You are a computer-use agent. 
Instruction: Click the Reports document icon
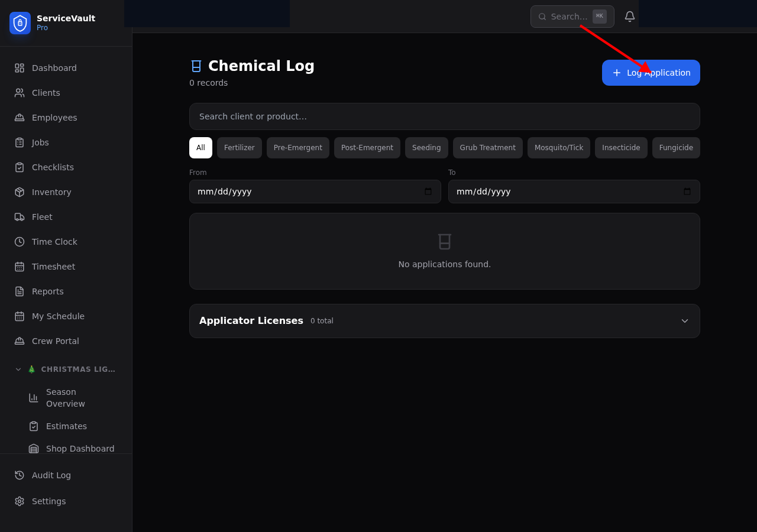[18, 291]
